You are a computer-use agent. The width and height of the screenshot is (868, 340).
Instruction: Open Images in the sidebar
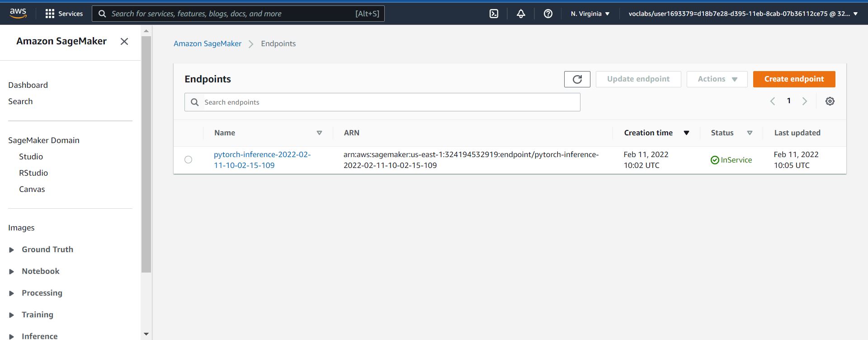(x=21, y=228)
